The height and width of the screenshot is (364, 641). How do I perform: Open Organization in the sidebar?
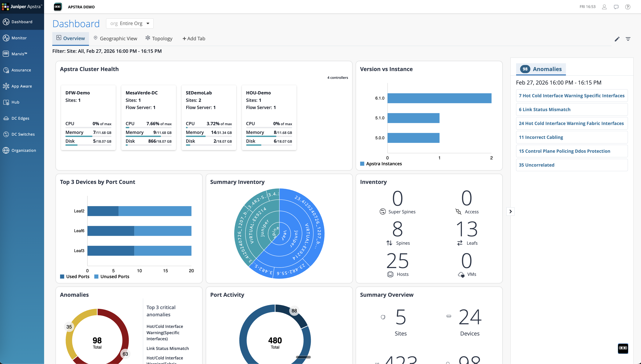click(22, 150)
